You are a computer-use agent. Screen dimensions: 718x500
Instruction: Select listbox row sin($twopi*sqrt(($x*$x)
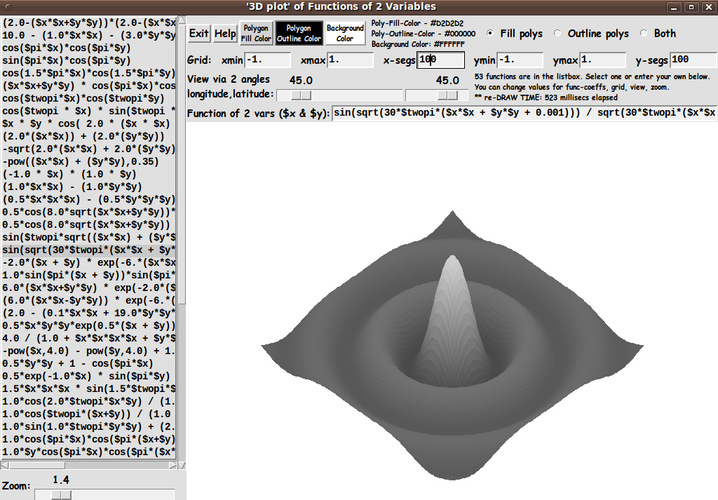click(88, 237)
